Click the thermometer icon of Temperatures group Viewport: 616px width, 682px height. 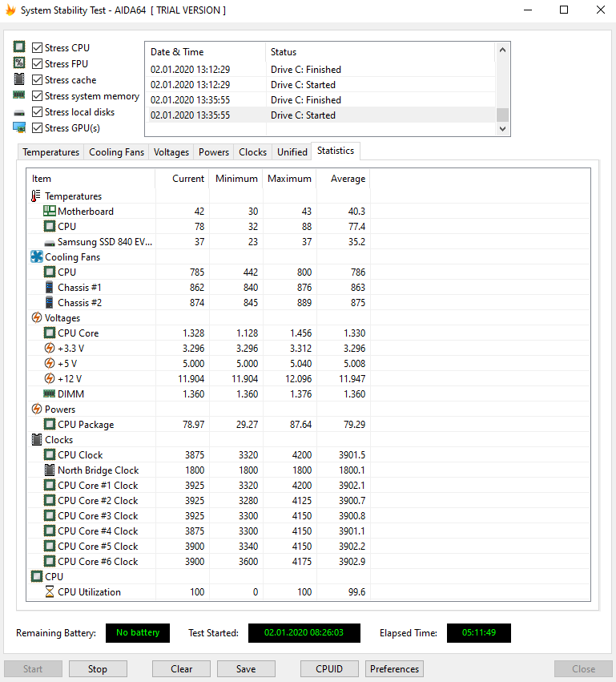(x=36, y=196)
